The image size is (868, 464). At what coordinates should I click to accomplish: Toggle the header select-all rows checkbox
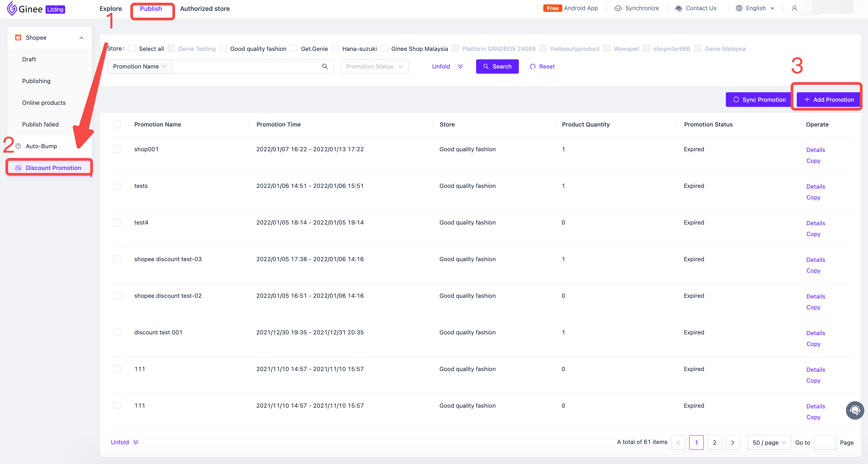117,125
